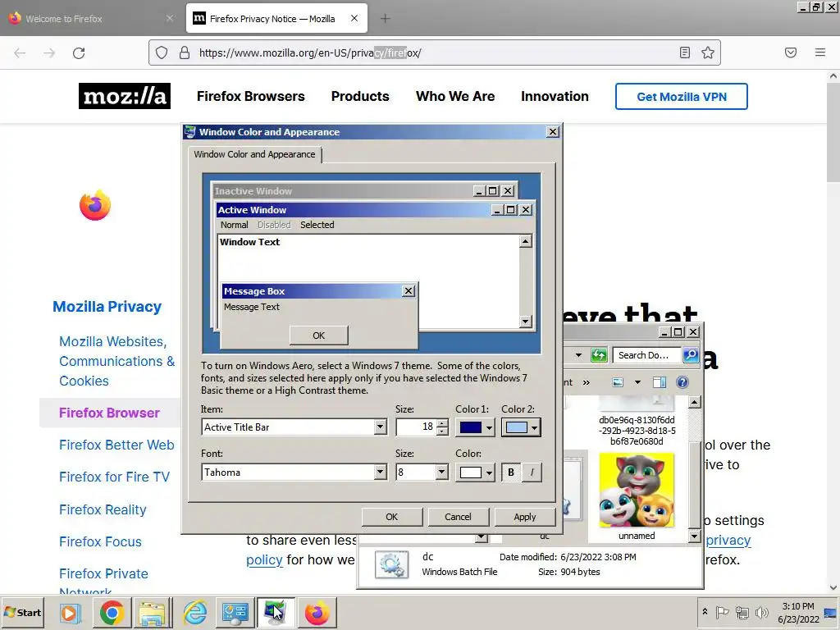
Task: Open the font Color dropdown
Action: tap(475, 472)
